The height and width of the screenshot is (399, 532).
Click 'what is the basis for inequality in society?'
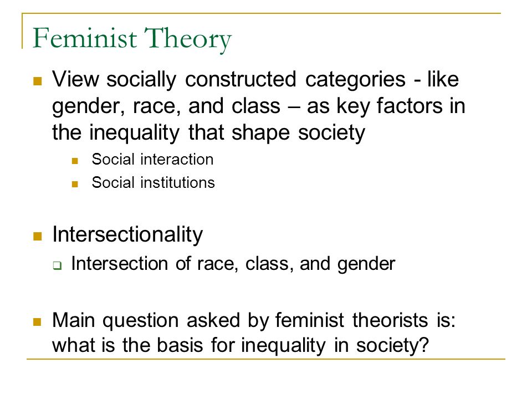(x=241, y=346)
